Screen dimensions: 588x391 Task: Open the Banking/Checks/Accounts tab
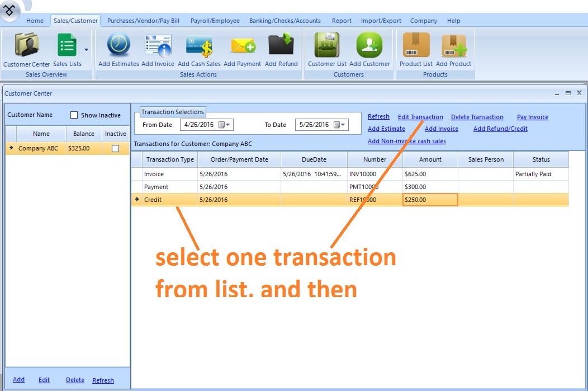[284, 21]
